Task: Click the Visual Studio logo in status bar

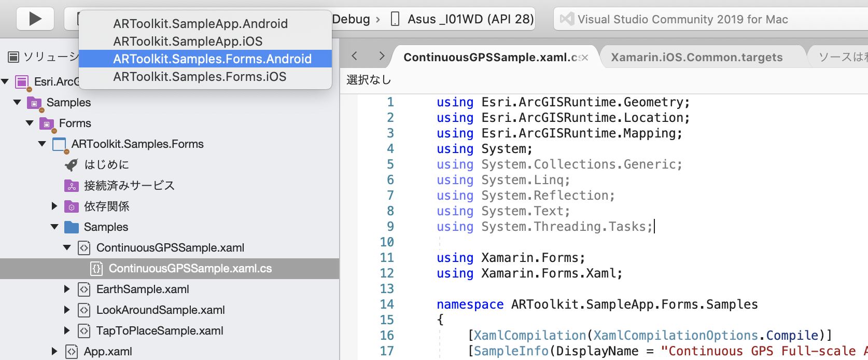Action: [x=567, y=19]
